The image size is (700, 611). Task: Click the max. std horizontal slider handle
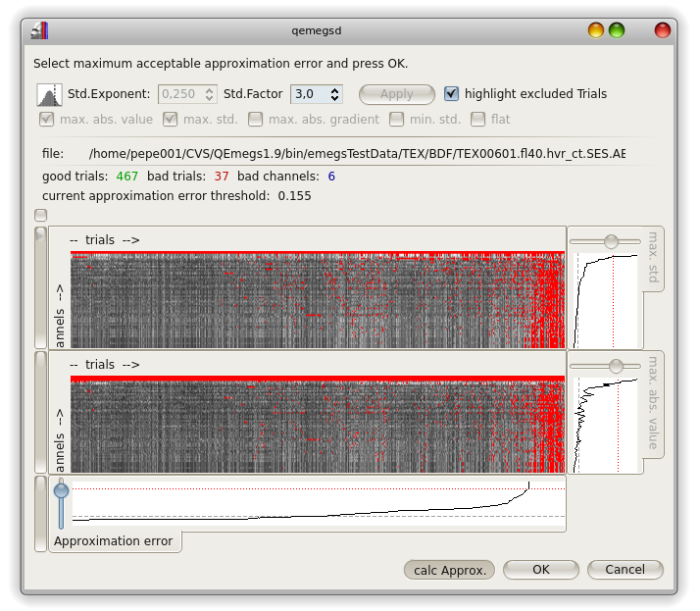(x=611, y=241)
